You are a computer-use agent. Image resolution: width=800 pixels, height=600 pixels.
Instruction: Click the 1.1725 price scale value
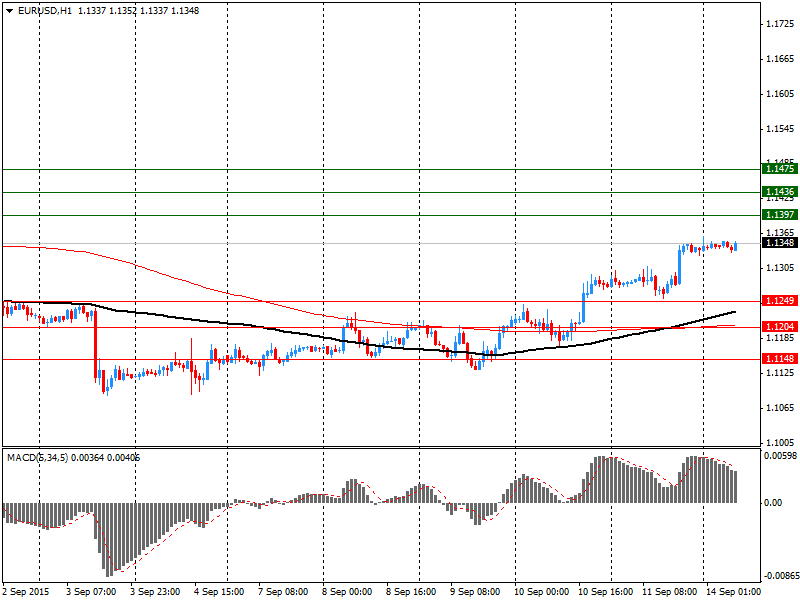pyautogui.click(x=780, y=24)
